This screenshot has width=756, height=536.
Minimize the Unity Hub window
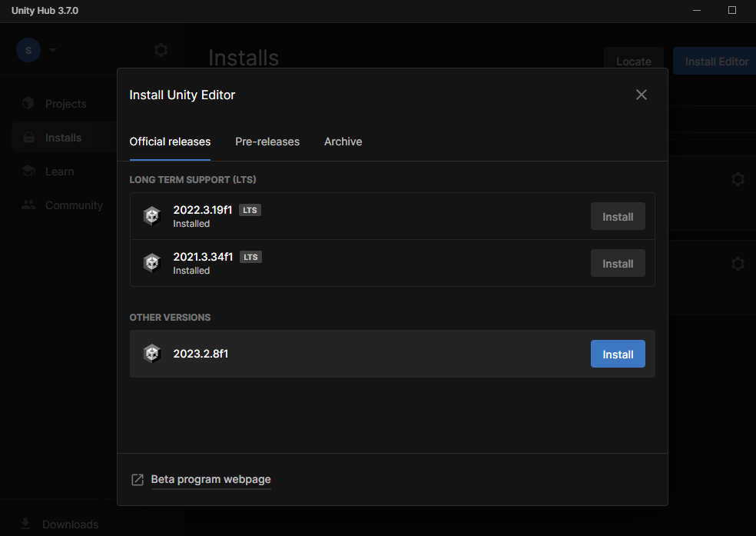pos(697,10)
